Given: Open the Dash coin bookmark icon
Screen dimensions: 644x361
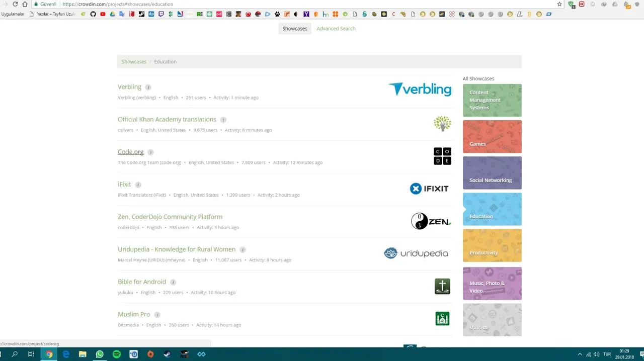Looking at the screenshot, I should pyautogui.click(x=548, y=14).
